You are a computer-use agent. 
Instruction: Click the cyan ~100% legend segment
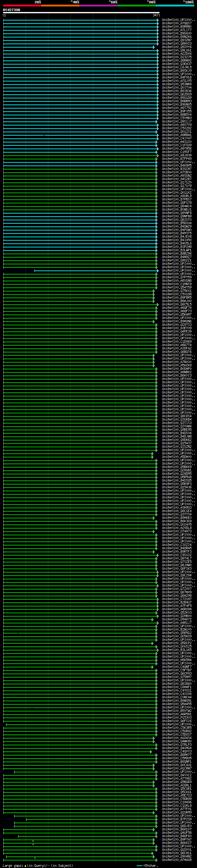175,6
